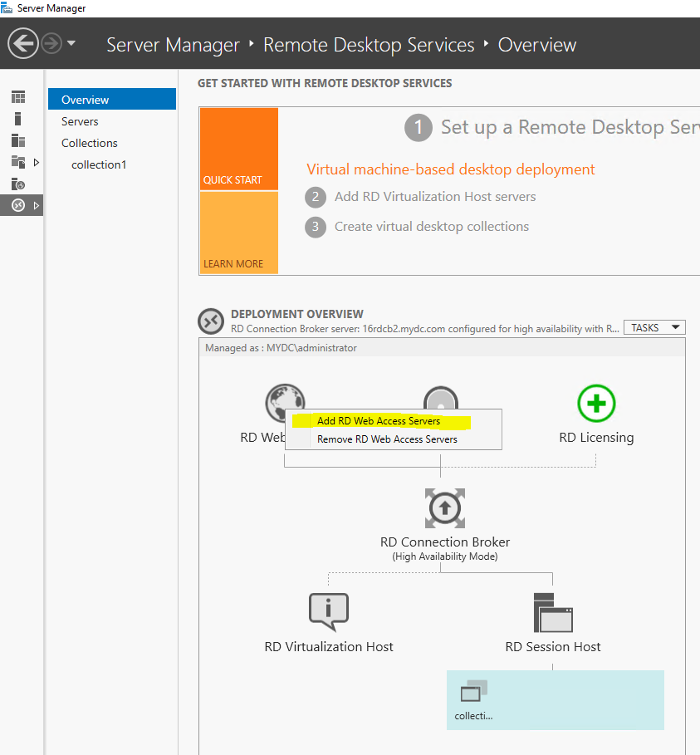Select the Local Server sidebar icon
This screenshot has width=700, height=755.
18,118
